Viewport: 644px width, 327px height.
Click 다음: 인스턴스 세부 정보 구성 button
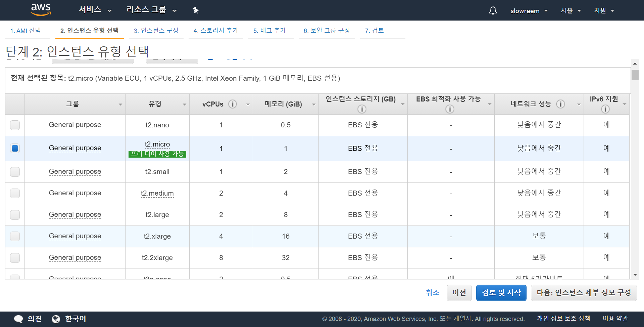pyautogui.click(x=584, y=293)
